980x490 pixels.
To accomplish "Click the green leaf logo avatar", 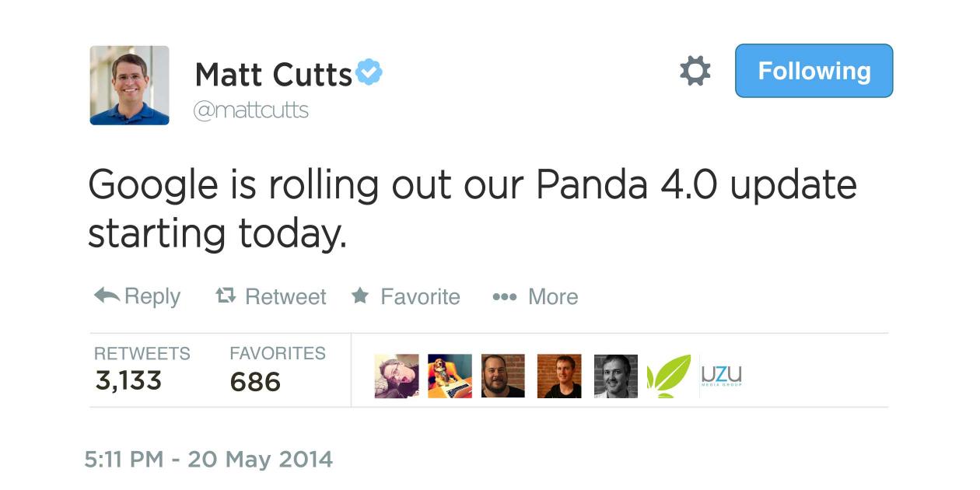I will coord(669,376).
